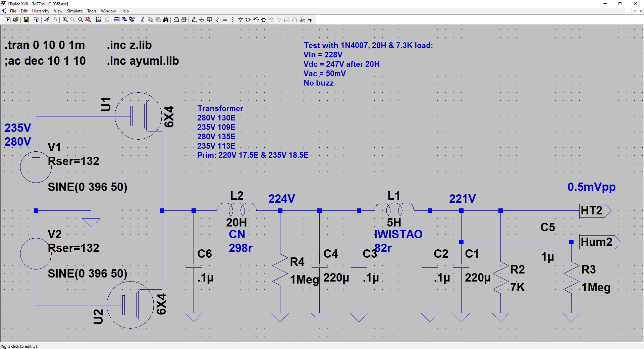Click the 'Transformer' comment heading
Image resolution: width=644 pixels, height=349 pixels.
click(x=220, y=108)
